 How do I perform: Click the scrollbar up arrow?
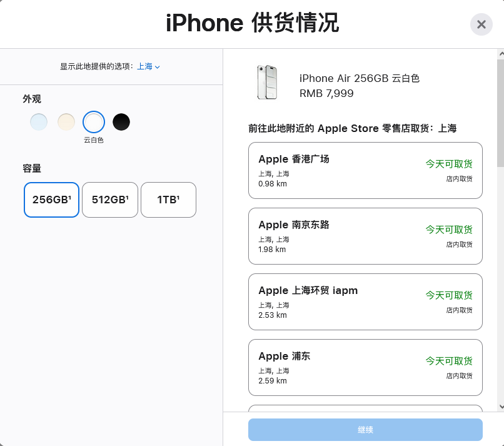[x=501, y=54]
